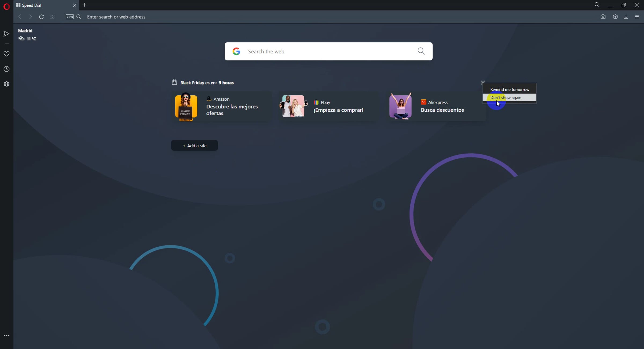Submit search using magnifier in search box

421,51
